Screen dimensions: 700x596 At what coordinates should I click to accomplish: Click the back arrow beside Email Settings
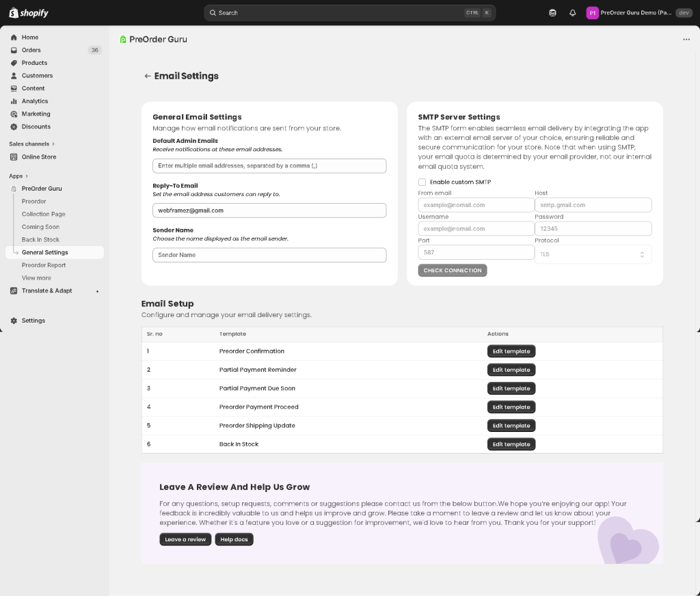pyautogui.click(x=147, y=76)
